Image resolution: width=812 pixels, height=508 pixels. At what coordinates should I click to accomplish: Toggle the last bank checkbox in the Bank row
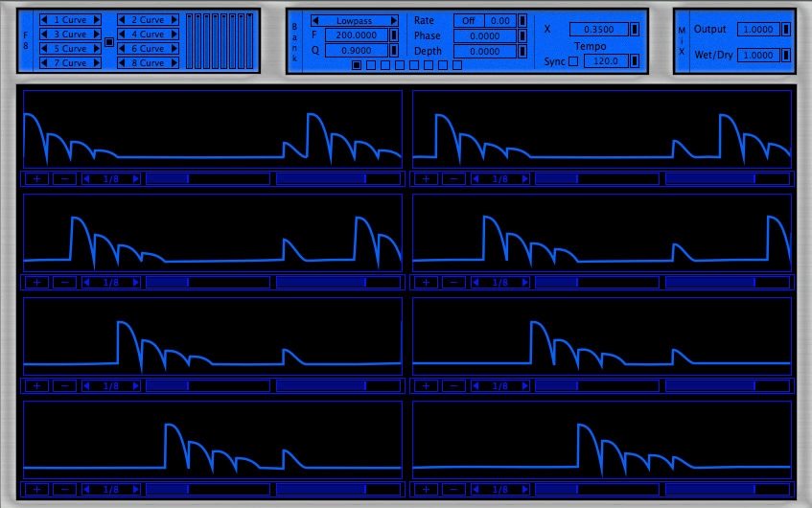(457, 65)
